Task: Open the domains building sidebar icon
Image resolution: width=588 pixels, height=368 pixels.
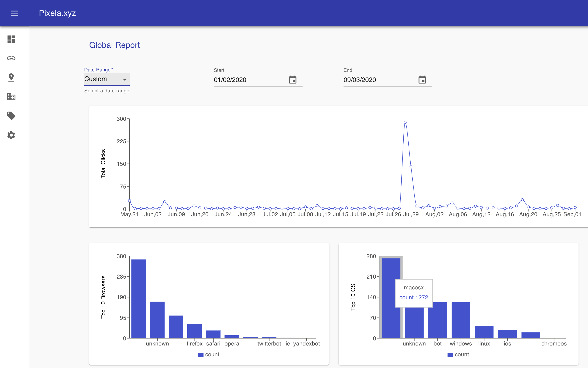Action: (x=11, y=97)
